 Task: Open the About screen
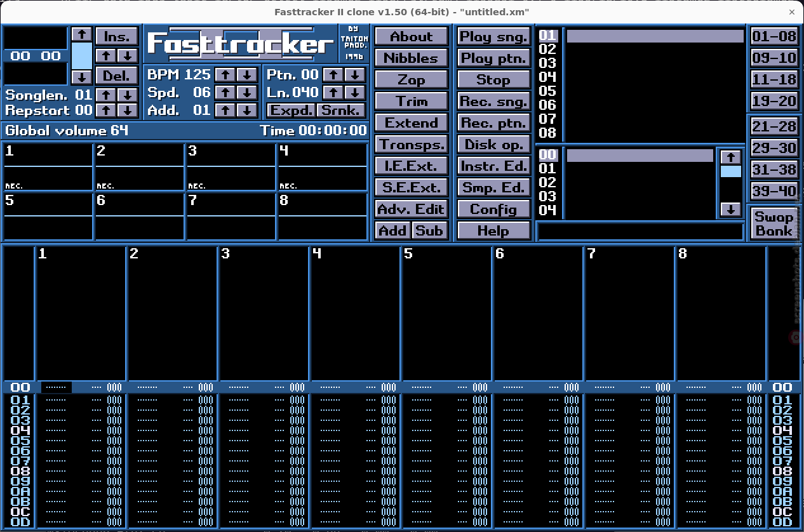pyautogui.click(x=411, y=36)
